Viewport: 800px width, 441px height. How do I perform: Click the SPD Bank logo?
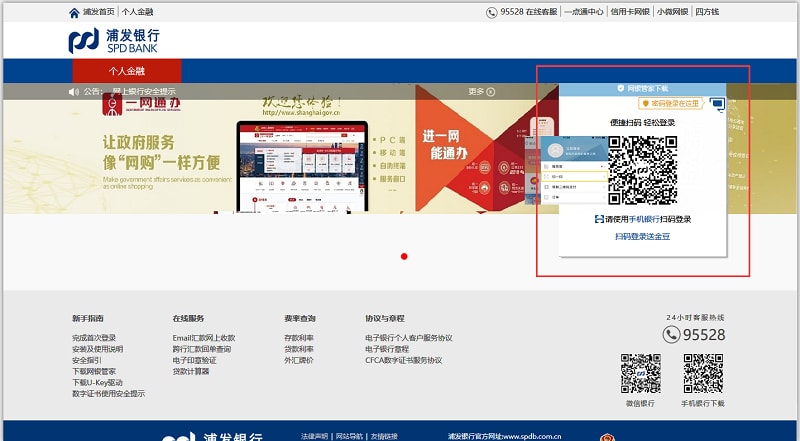[114, 41]
